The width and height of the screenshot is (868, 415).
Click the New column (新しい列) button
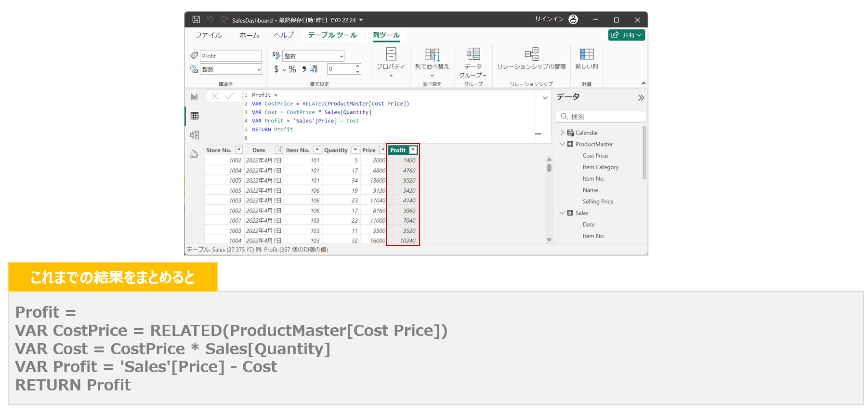(586, 59)
